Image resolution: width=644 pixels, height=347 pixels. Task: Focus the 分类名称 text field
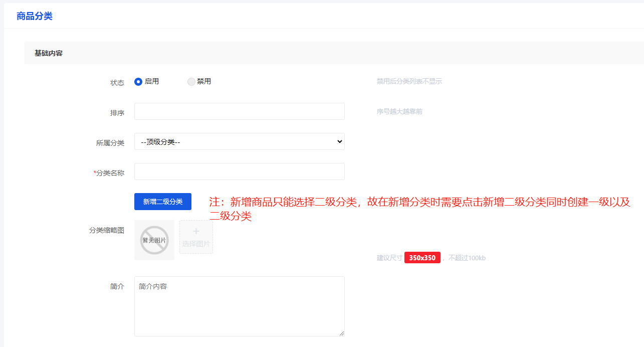coord(239,171)
